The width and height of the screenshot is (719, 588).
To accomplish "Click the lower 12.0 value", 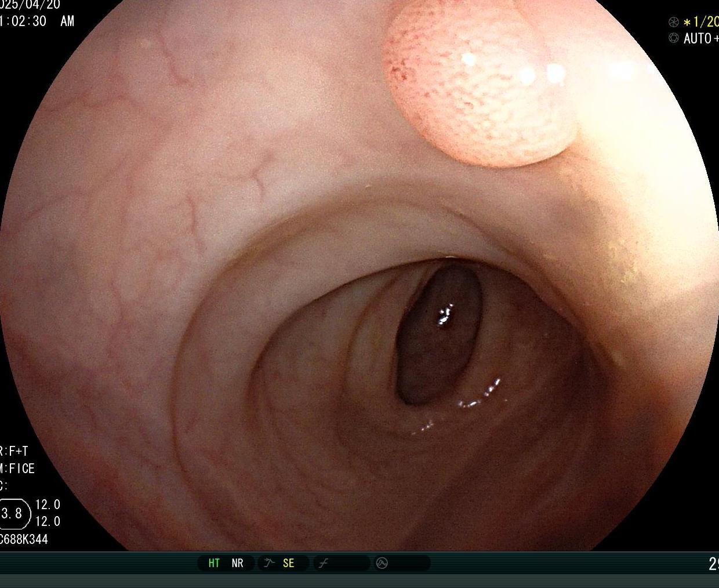I will point(48,521).
